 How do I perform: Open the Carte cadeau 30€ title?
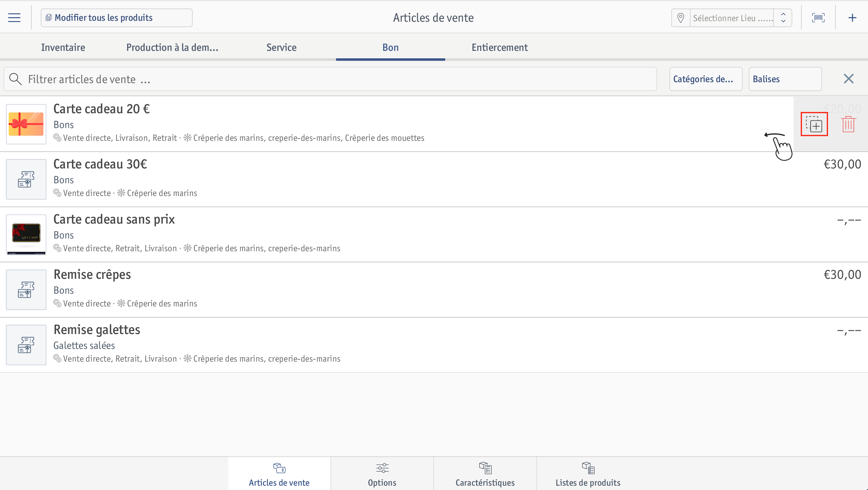point(100,164)
